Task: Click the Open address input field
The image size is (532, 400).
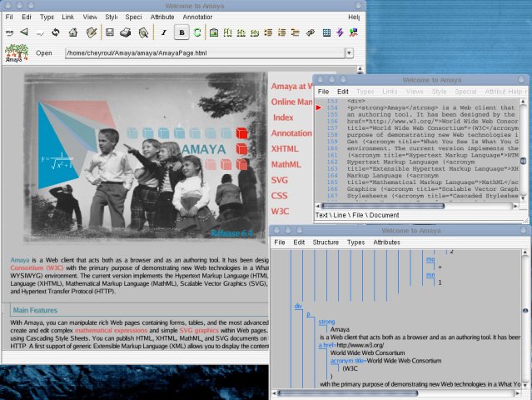Action: pos(205,53)
